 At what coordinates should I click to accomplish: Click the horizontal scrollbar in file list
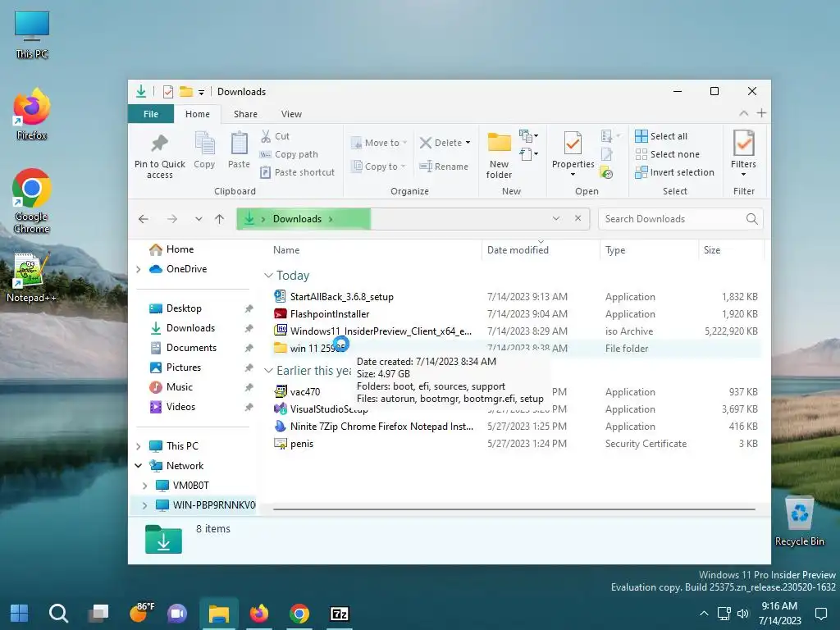pos(514,509)
